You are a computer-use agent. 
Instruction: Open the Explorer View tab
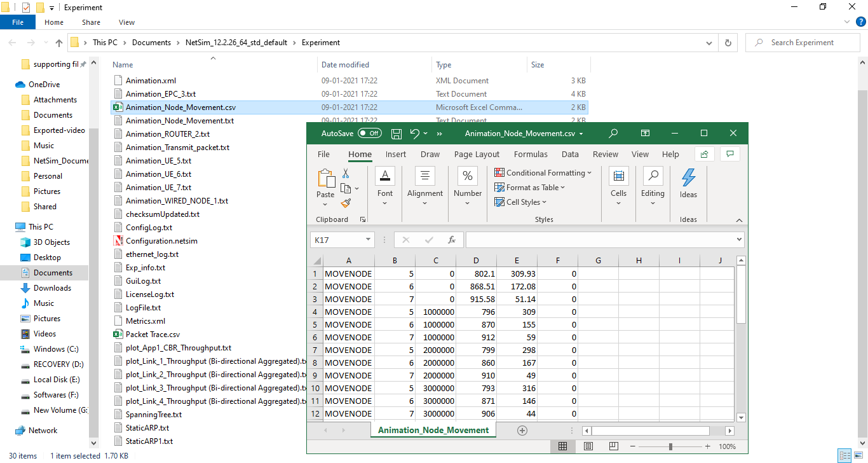126,22
